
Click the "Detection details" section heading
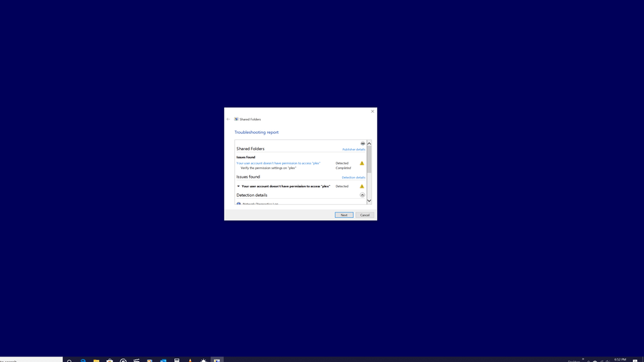252,195
